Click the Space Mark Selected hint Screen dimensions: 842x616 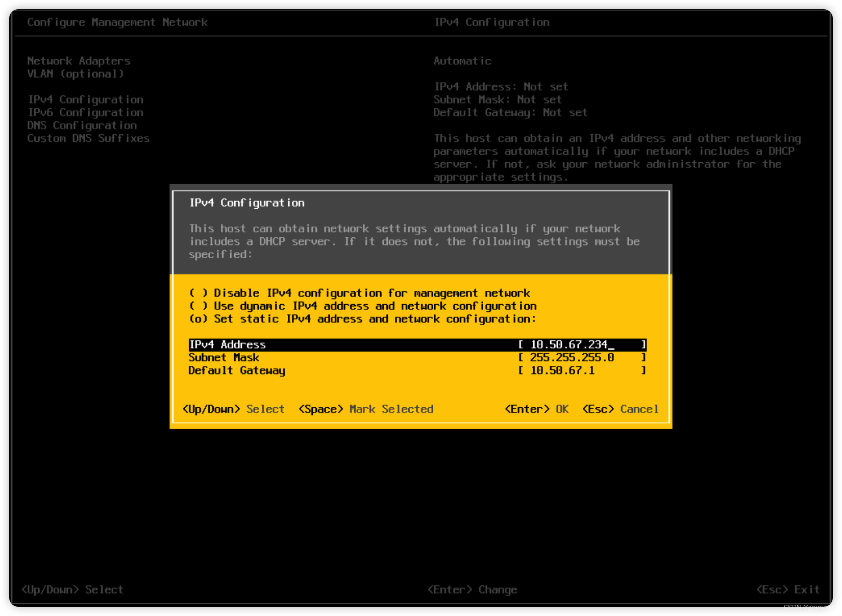tap(366, 409)
